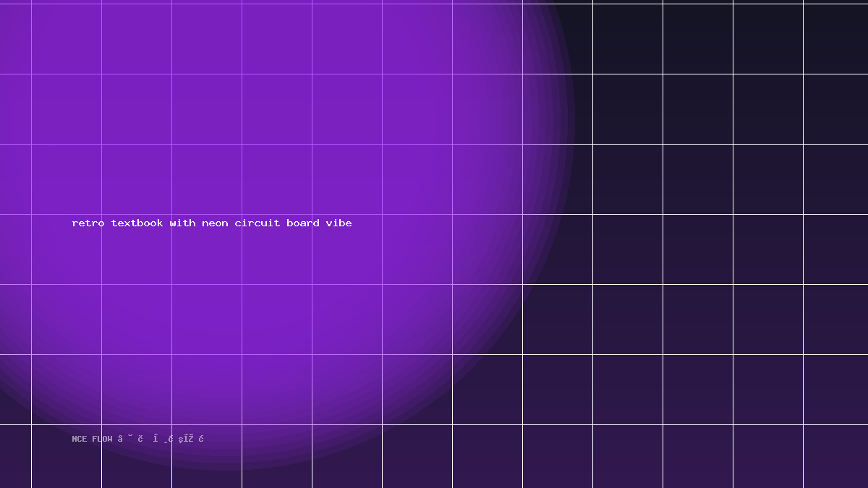
Task: Click the grid line intersection just above "retro"
Action: 101,214
